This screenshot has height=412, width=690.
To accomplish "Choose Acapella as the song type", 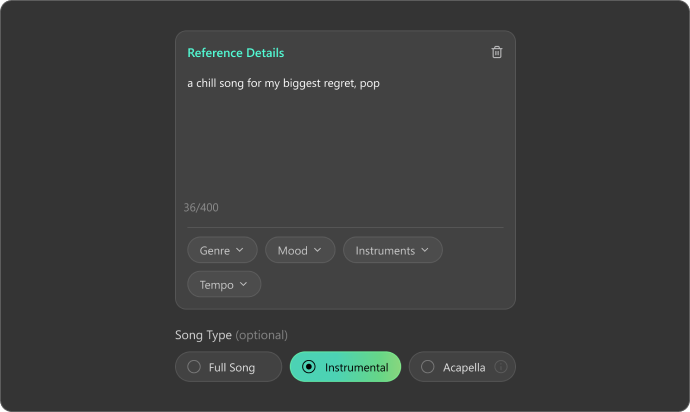I will [462, 367].
